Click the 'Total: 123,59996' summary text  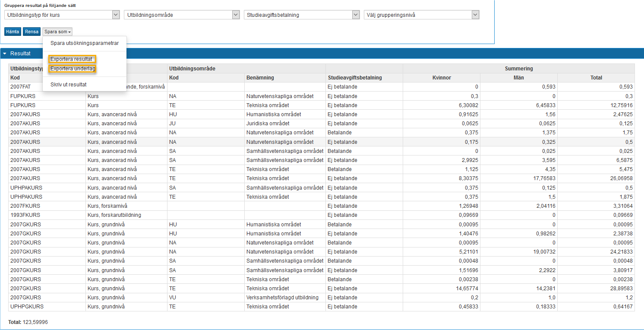(28, 323)
